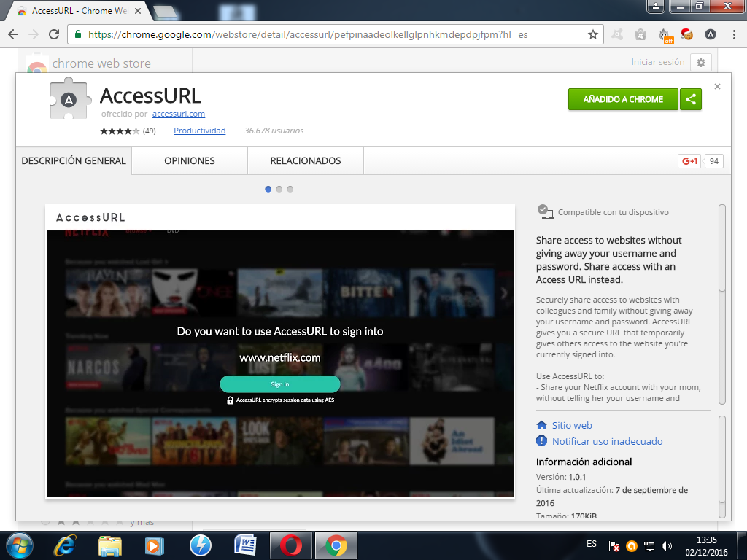Click the ES language indicator
The image size is (747, 560).
pos(592,544)
